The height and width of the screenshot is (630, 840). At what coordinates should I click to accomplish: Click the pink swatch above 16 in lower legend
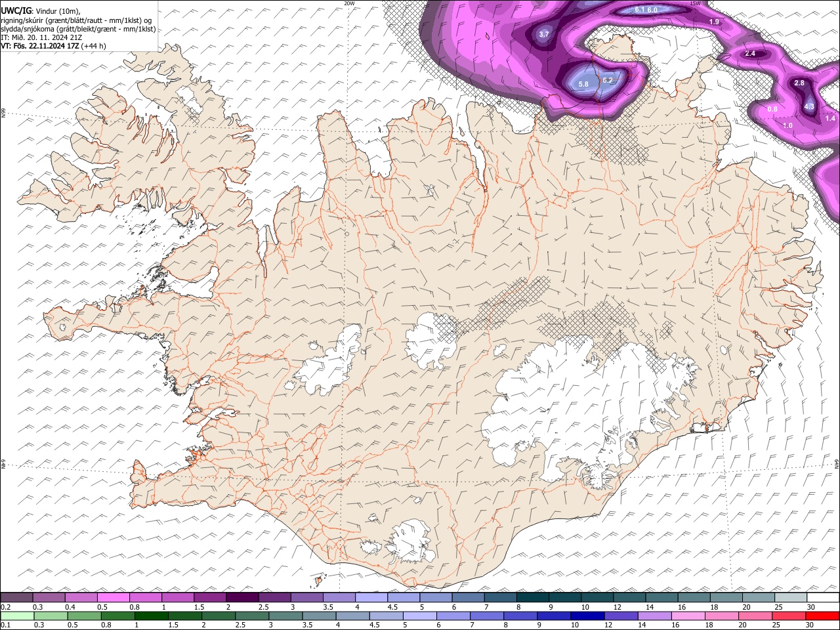pos(688,616)
